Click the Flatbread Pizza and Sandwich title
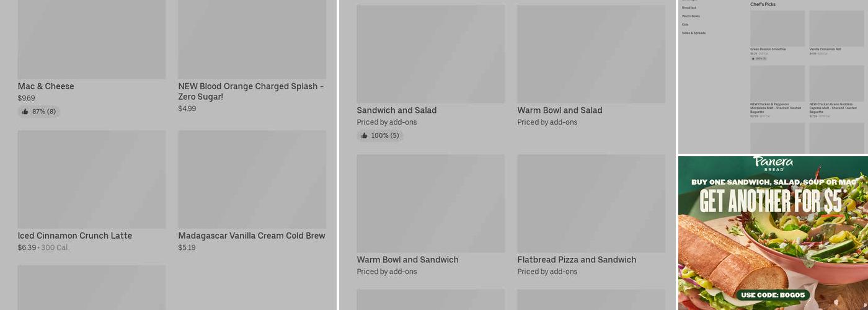The height and width of the screenshot is (310, 868). point(577,260)
